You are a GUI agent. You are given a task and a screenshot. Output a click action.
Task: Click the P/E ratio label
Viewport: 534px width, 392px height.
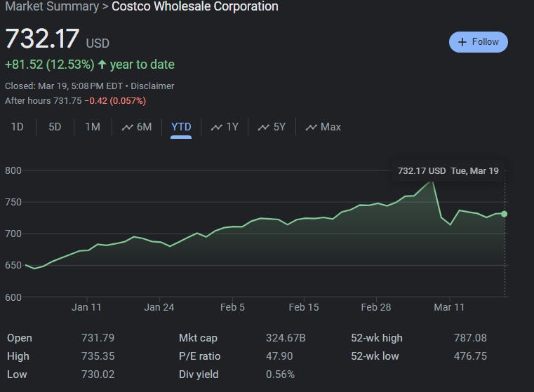[x=199, y=356]
